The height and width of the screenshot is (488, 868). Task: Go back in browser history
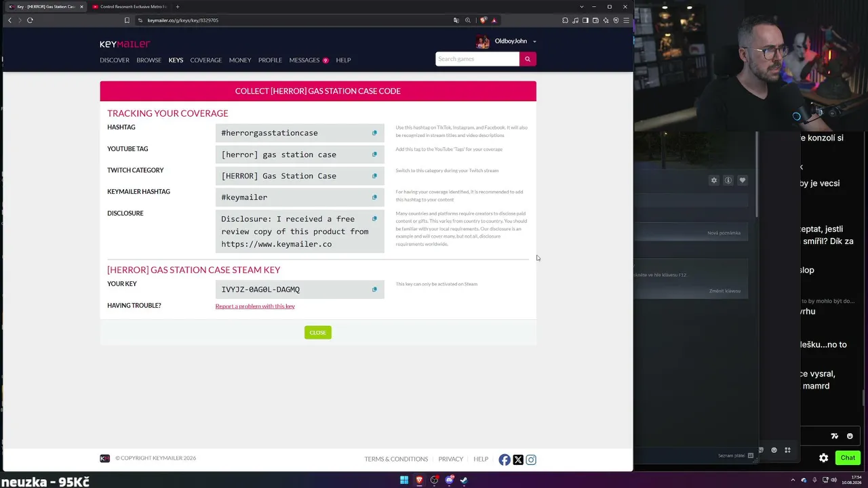tap(9, 20)
